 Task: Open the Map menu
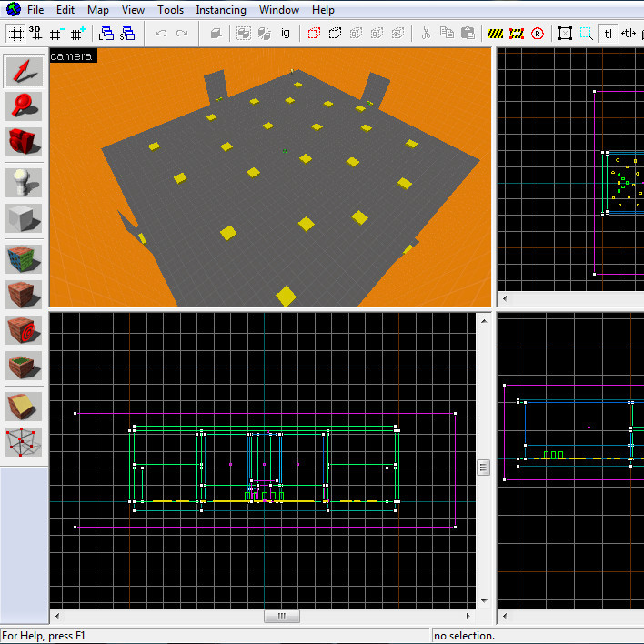97,10
